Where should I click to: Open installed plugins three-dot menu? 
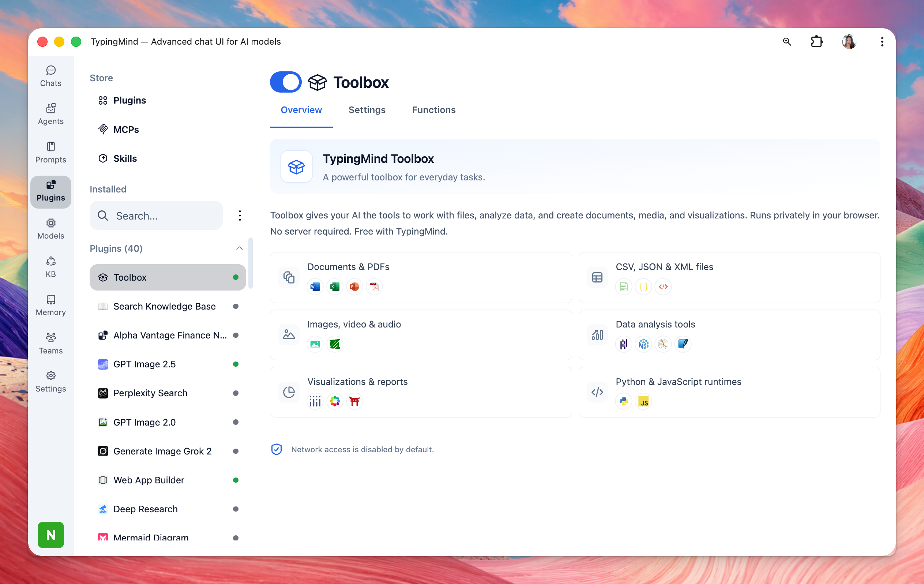tap(240, 216)
